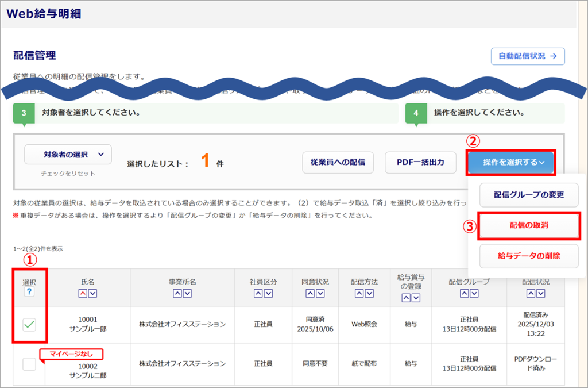Open the 自動配信状況 link
Screen dimensions: 588x388
[528, 56]
